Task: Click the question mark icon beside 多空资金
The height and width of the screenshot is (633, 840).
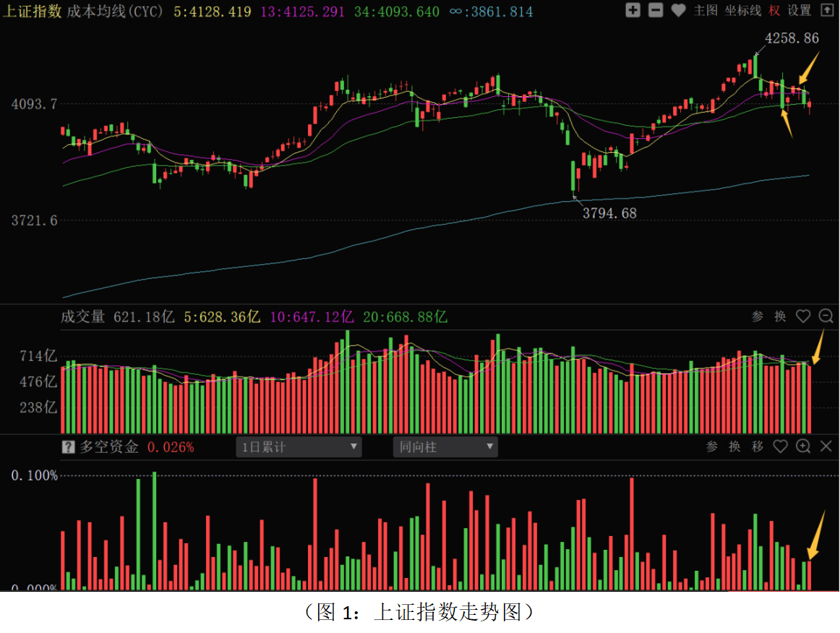Action: (x=68, y=447)
